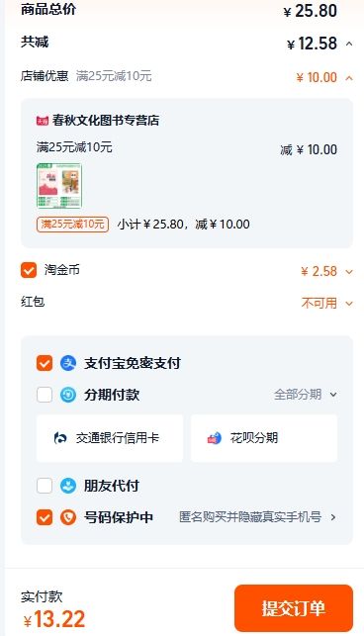Image resolution: width=364 pixels, height=636 pixels.
Task: Collapse the 共减 ¥12.58 discount details
Action: point(349,44)
